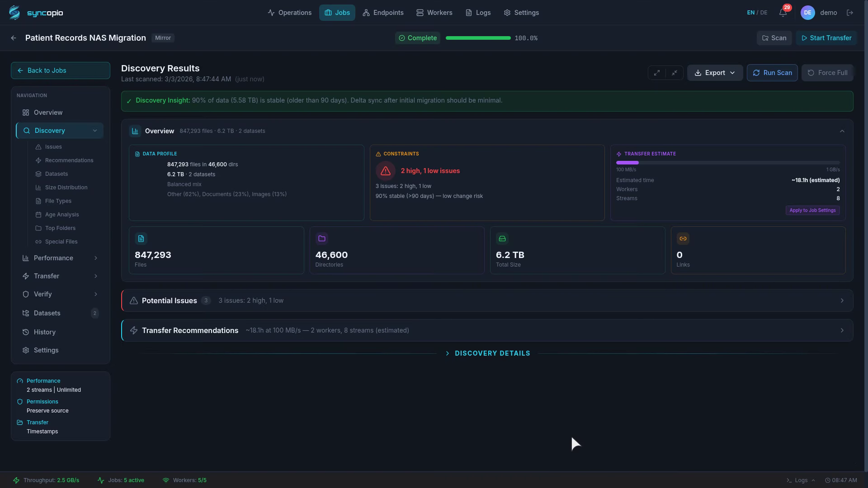Open the Endpoints menu tab

(383, 13)
